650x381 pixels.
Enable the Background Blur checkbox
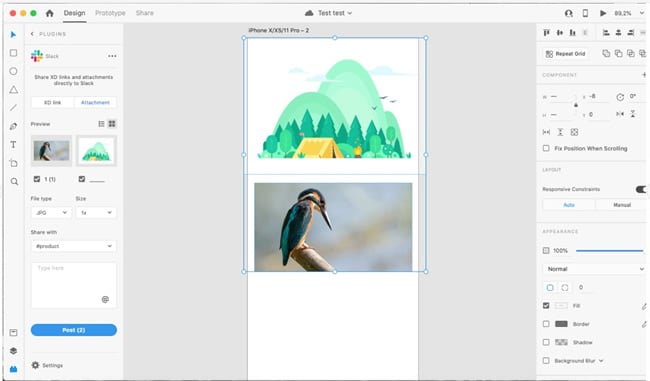tap(546, 361)
